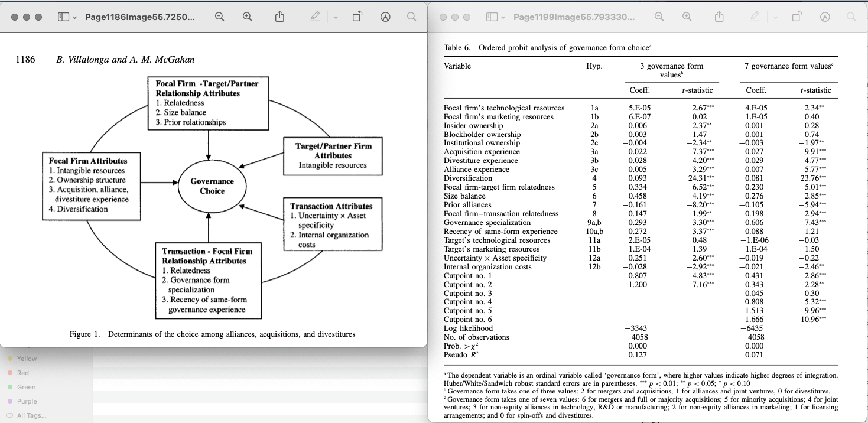868x423 pixels.
Task: Select the Yellow tag in Finder sidebar
Action: click(x=27, y=359)
